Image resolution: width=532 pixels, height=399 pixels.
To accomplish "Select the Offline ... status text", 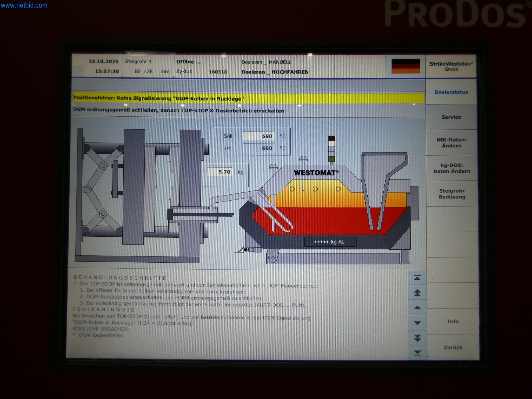I will [189, 62].
